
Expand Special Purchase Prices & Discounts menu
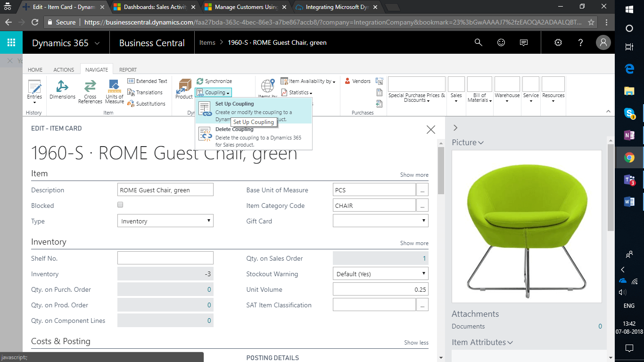[x=417, y=90]
